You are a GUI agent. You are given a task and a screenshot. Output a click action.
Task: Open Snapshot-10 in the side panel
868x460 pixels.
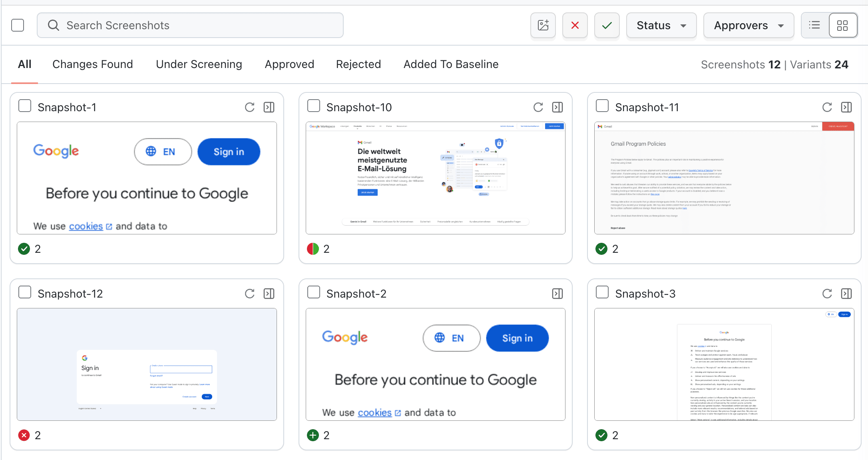[558, 107]
